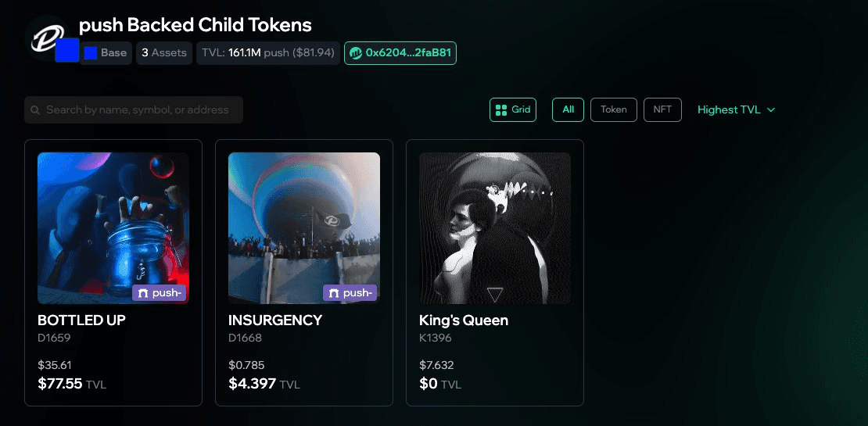Click the chart icon beside contract address
Viewport: 868px width, 426px height.
point(356,53)
